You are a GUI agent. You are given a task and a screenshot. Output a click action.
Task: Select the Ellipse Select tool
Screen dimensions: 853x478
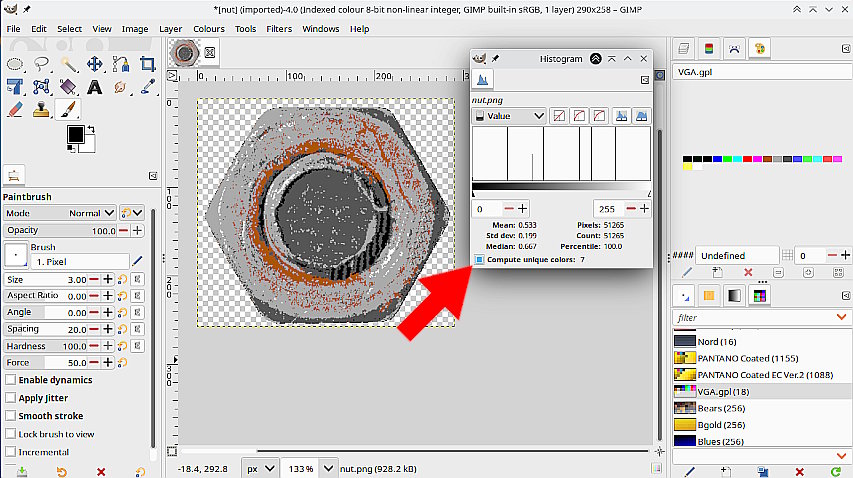click(x=16, y=65)
